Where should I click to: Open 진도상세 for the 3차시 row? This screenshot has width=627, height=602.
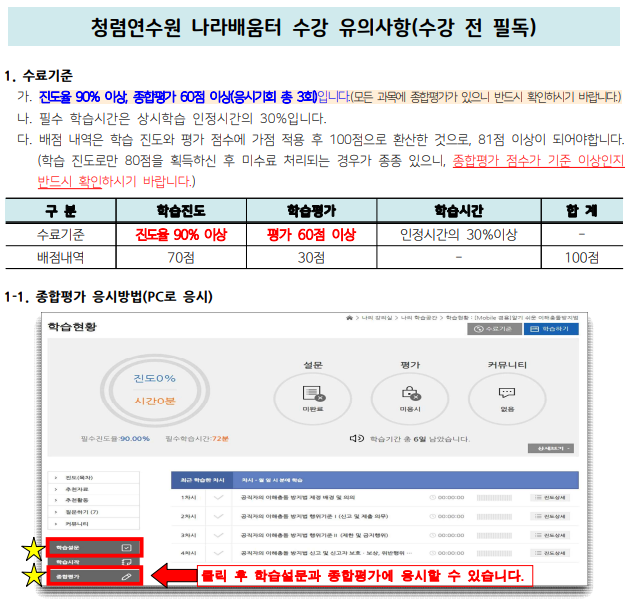click(x=549, y=535)
